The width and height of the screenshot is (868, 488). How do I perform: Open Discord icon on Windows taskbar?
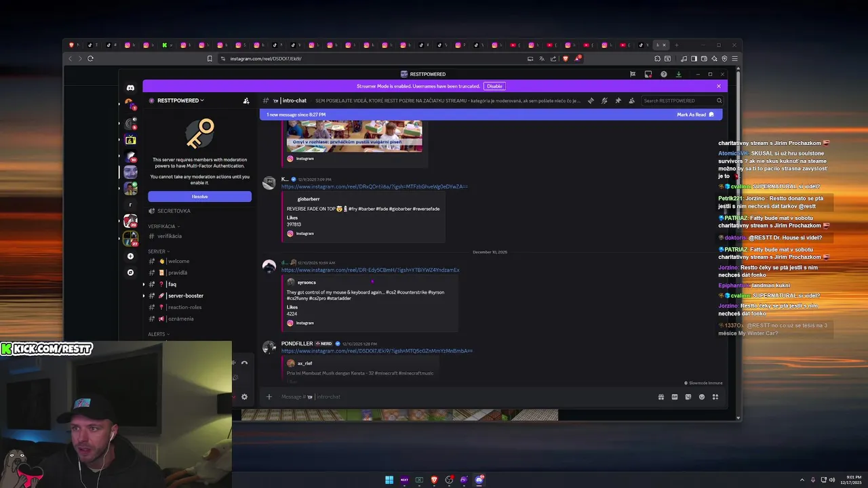(x=479, y=480)
